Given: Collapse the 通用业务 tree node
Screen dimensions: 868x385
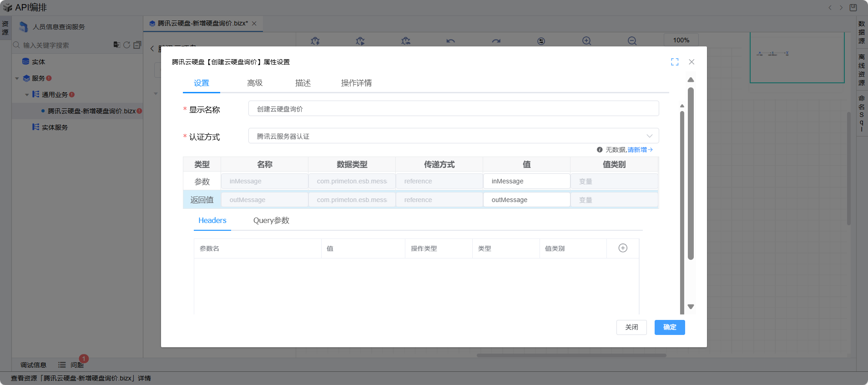Looking at the screenshot, I should 27,95.
